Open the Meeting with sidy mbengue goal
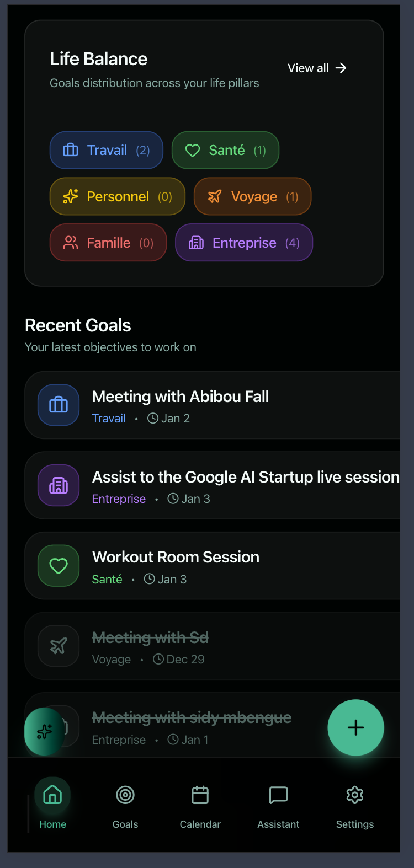This screenshot has height=868, width=414. [x=191, y=717]
